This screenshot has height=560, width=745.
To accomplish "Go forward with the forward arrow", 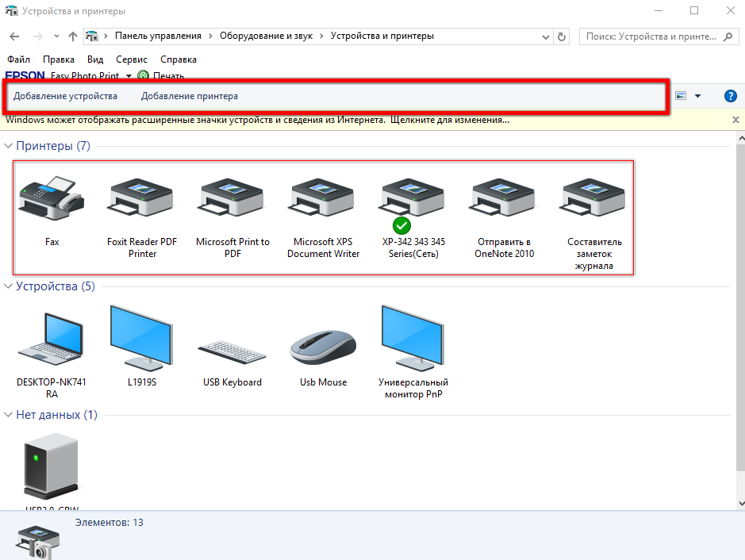I will 38,36.
